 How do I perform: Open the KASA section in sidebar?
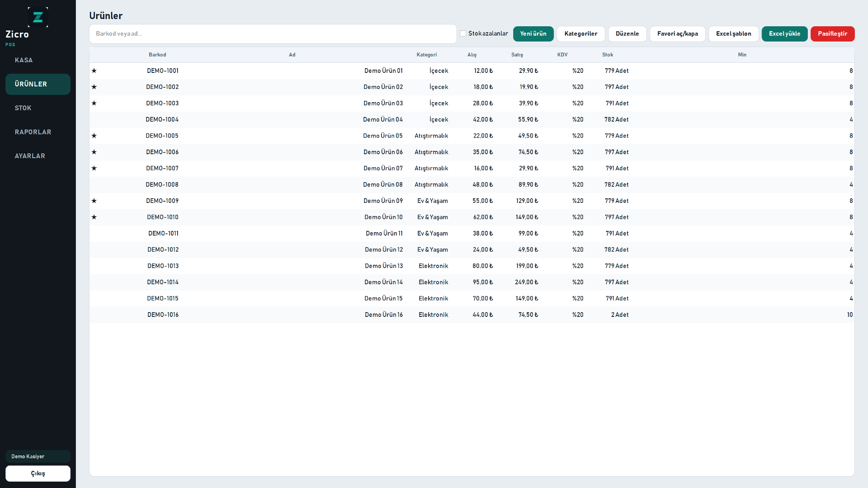(38, 60)
